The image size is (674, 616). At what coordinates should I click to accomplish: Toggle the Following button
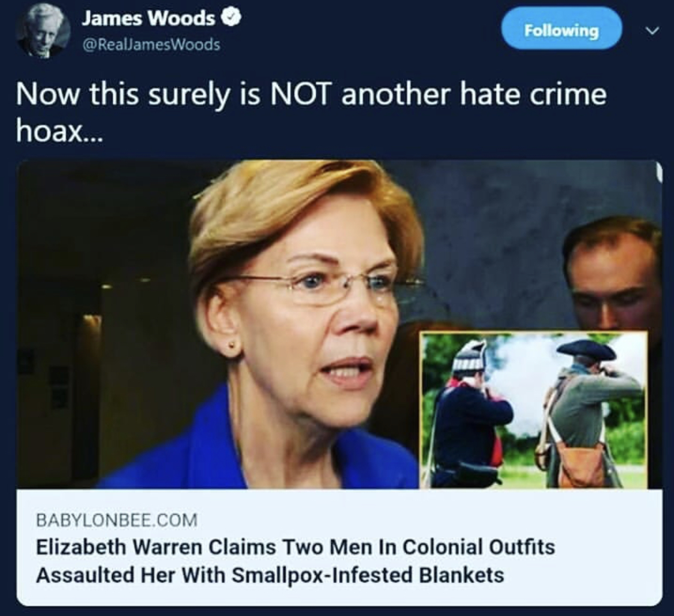(561, 30)
